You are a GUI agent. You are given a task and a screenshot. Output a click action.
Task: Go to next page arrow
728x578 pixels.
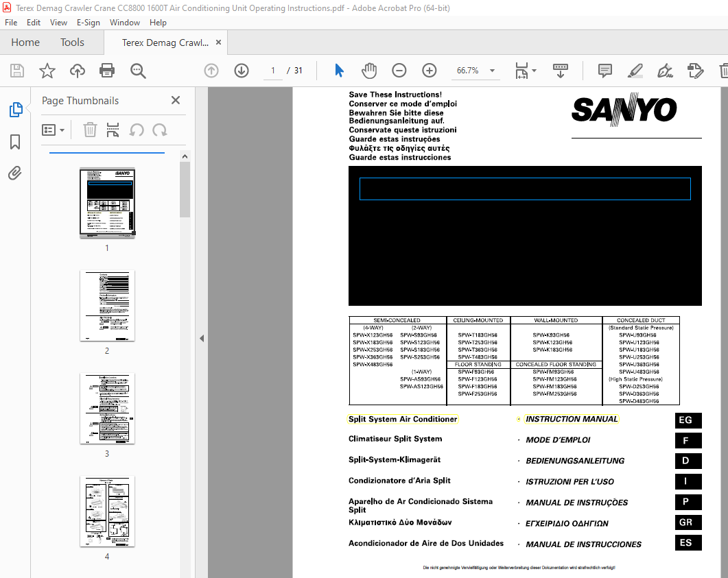coord(242,71)
